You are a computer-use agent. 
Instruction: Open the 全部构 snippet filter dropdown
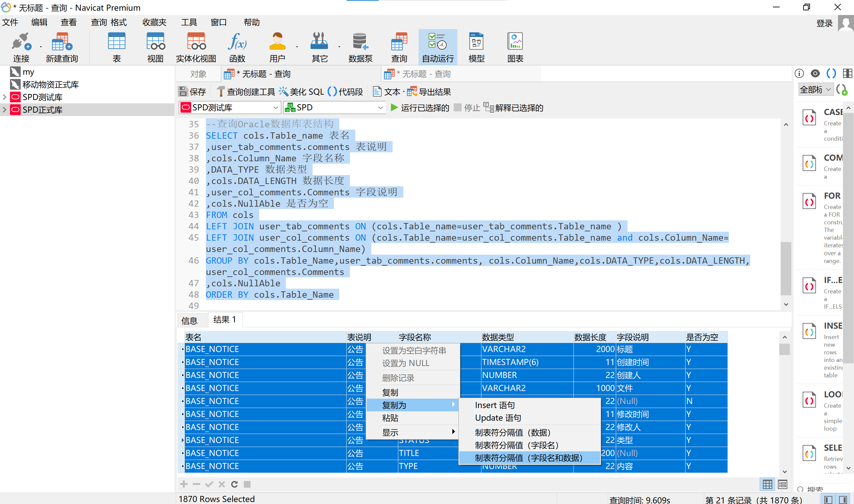(x=816, y=89)
